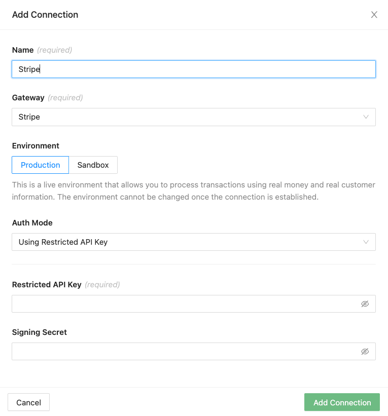This screenshot has width=388, height=416.
Task: Focus the Name input field
Action: point(194,69)
